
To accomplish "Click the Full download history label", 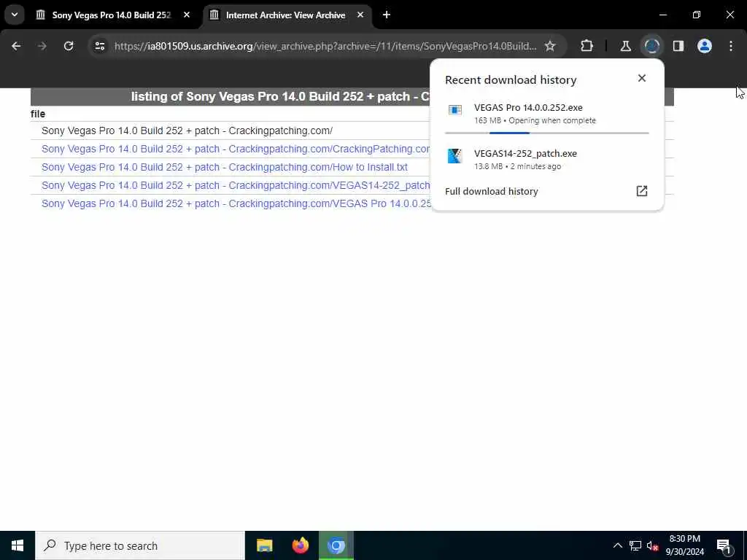I will (x=491, y=192).
